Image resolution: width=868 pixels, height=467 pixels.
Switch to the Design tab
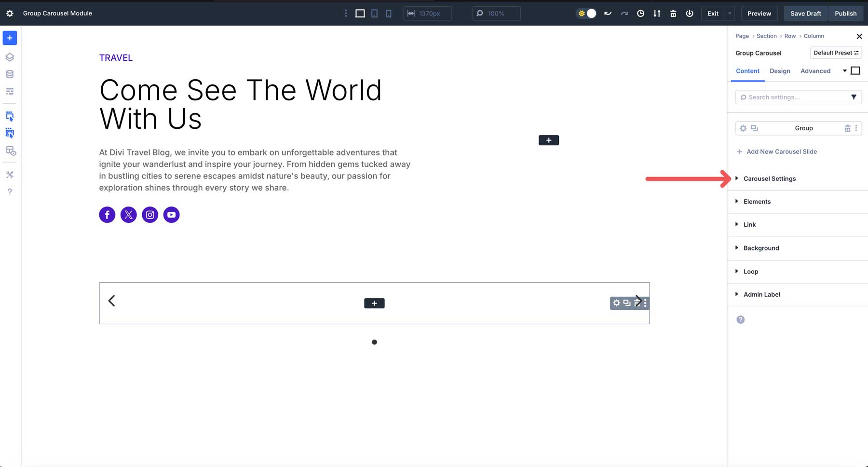pos(780,71)
